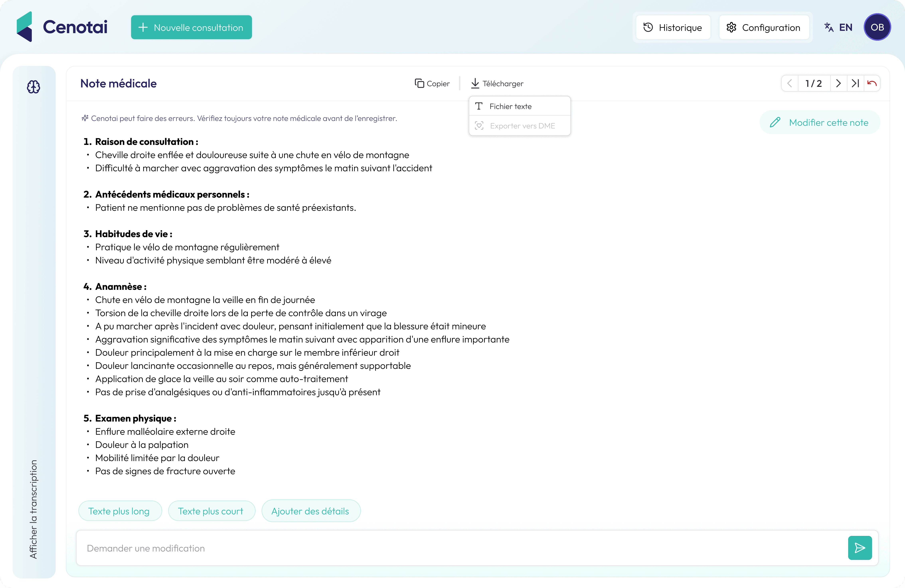
Task: Choose Fichier texte from download menu
Action: click(510, 107)
